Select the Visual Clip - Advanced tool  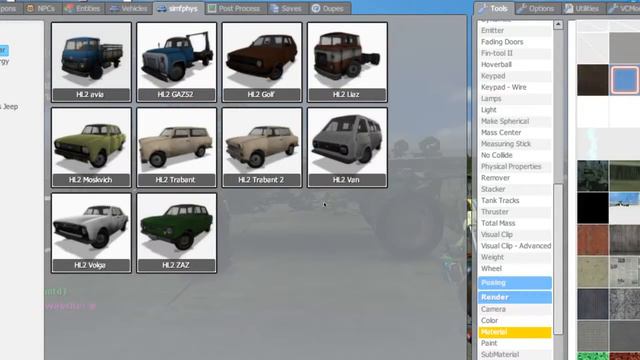click(x=515, y=246)
